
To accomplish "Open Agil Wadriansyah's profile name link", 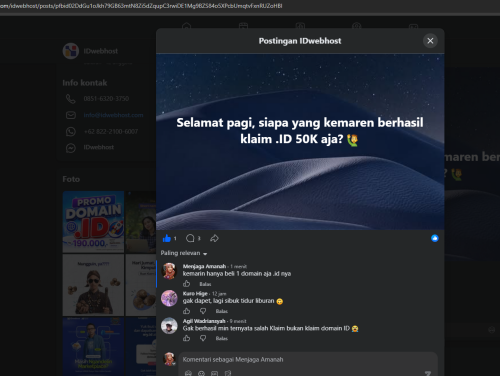I will coord(204,321).
